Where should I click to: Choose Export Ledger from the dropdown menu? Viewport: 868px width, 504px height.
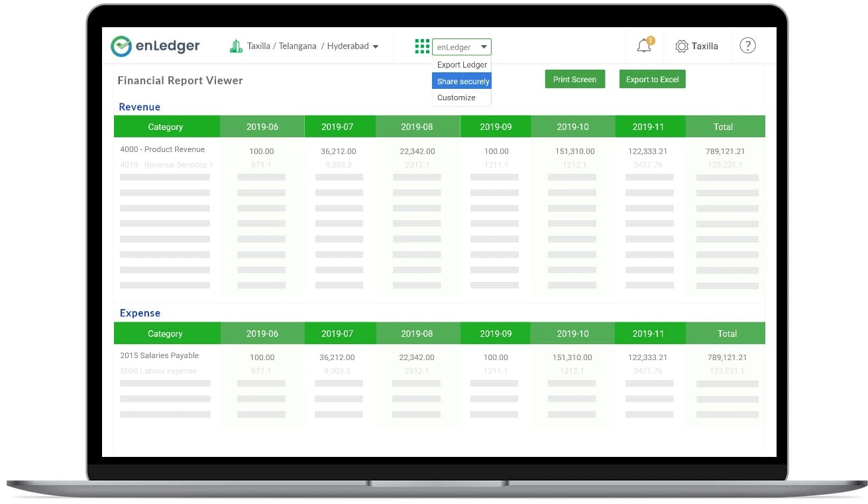462,65
